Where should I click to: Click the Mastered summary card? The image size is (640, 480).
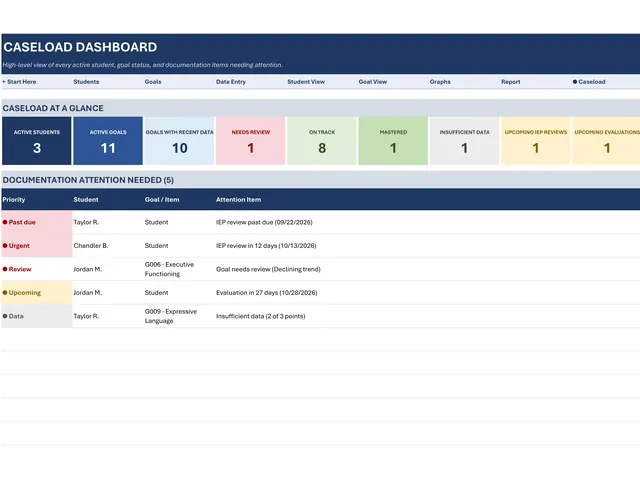393,141
